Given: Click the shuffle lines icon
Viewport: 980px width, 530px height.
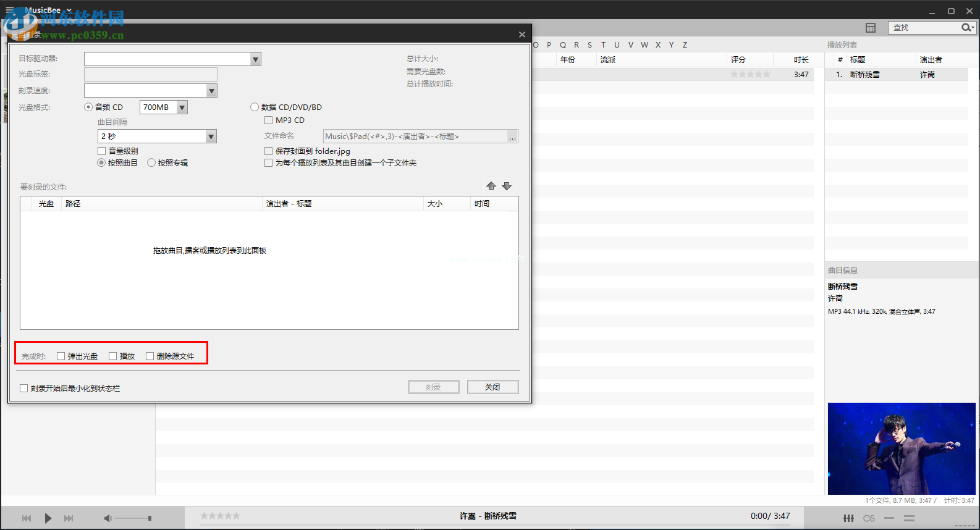Looking at the screenshot, I should (x=909, y=518).
